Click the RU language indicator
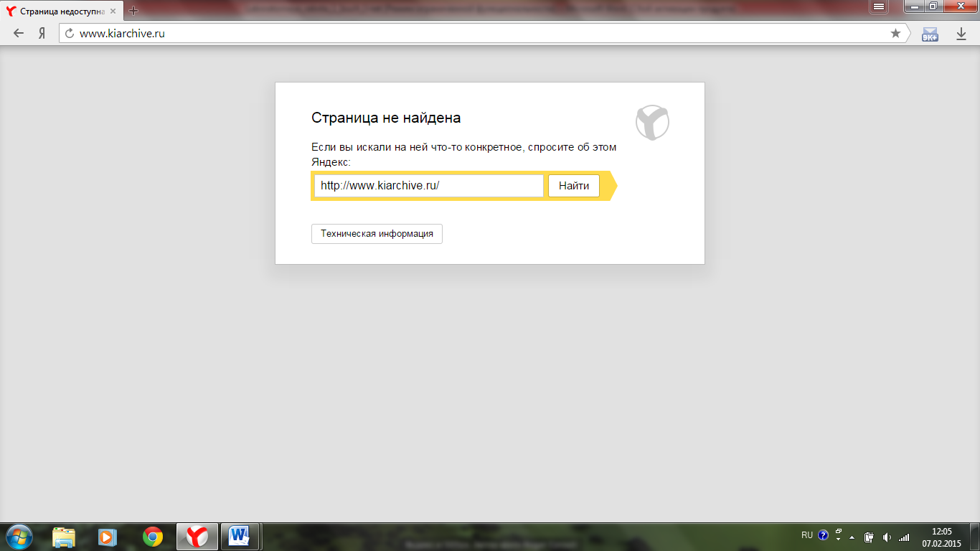Image resolution: width=980 pixels, height=551 pixels. pos(807,535)
